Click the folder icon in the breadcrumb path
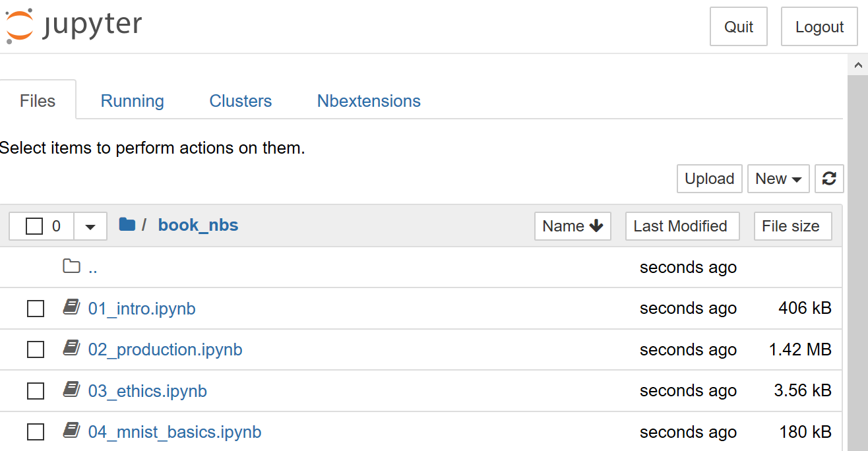Viewport: 868px width, 451px height. [x=127, y=225]
